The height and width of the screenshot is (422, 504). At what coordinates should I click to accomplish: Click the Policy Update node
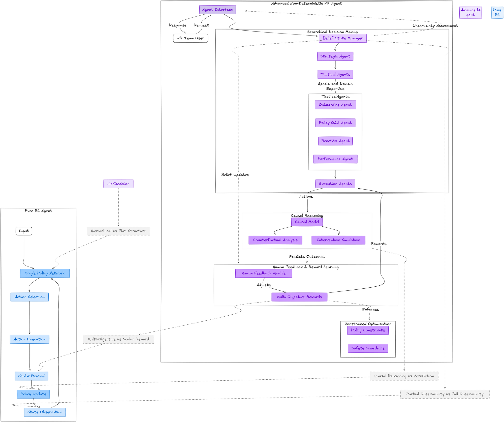[x=34, y=394]
